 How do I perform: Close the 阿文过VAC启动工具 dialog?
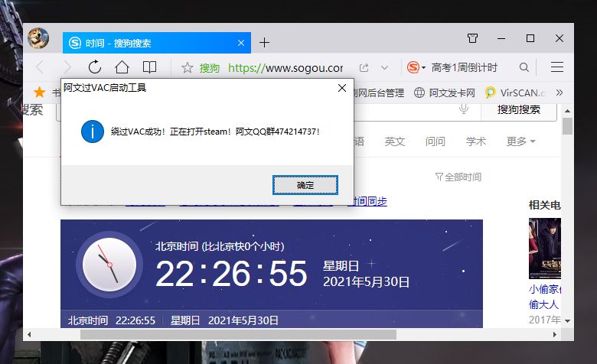click(x=342, y=88)
